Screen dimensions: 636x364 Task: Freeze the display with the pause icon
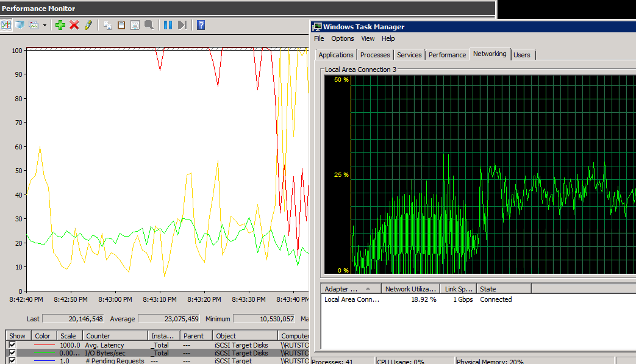[168, 25]
